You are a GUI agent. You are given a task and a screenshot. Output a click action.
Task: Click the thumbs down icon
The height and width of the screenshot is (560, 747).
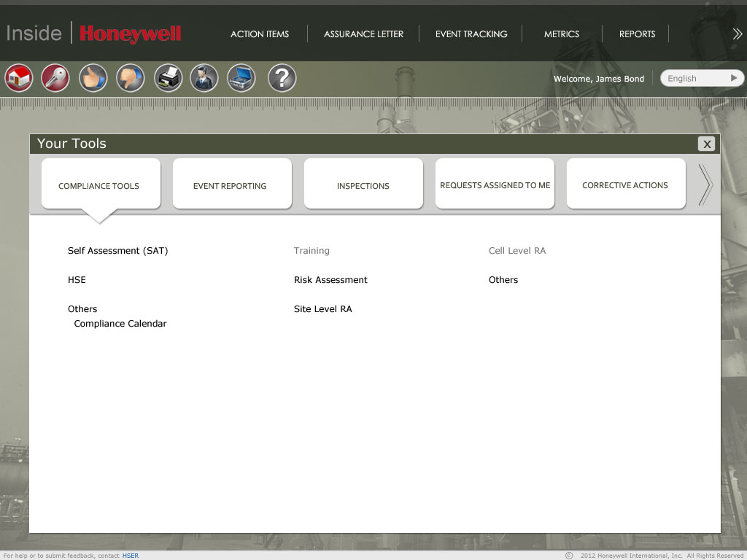point(131,78)
